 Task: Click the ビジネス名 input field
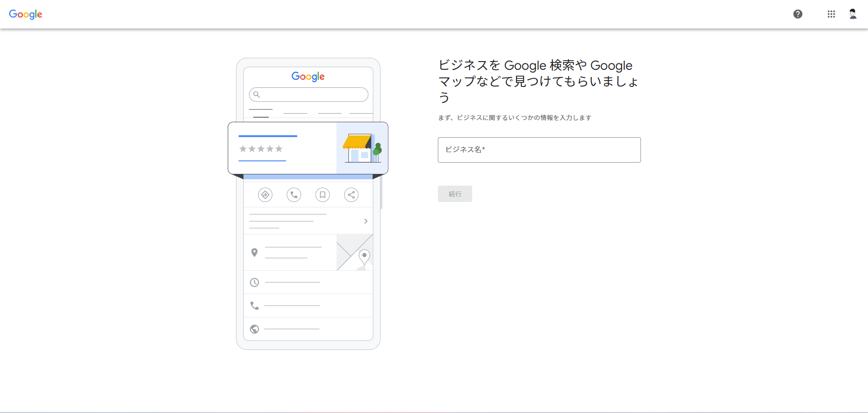539,150
